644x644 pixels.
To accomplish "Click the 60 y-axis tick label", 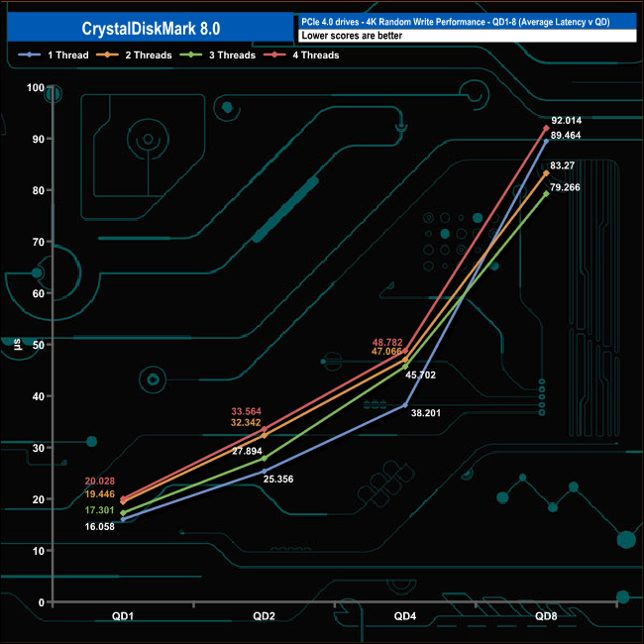I will pyautogui.click(x=39, y=293).
